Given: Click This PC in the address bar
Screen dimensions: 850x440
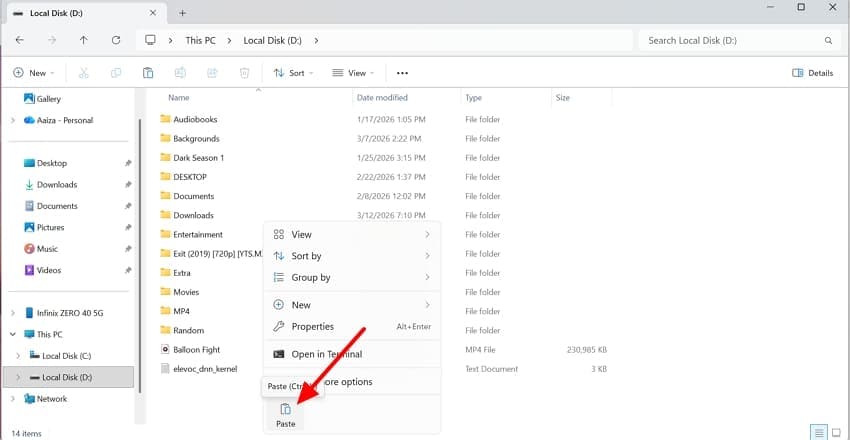Looking at the screenshot, I should point(201,40).
